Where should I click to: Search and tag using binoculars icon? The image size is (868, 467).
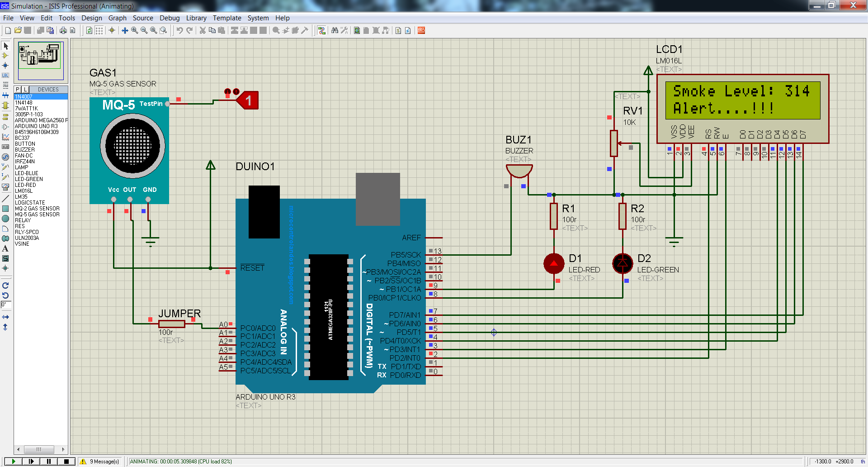335,30
